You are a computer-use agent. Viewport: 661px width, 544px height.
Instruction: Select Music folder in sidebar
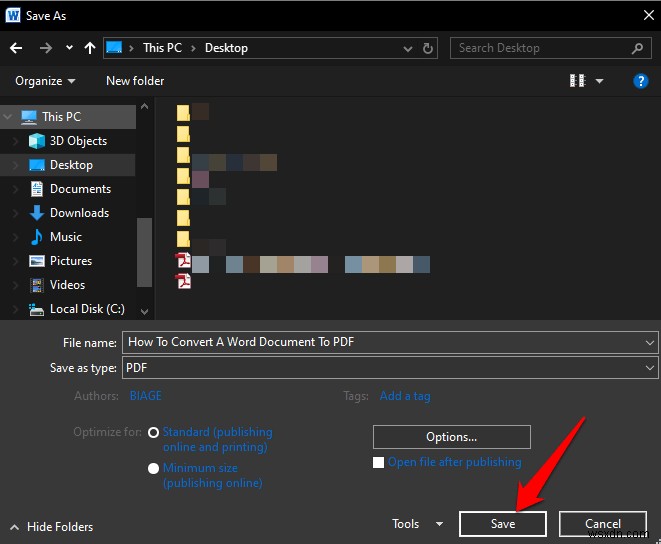pyautogui.click(x=66, y=237)
